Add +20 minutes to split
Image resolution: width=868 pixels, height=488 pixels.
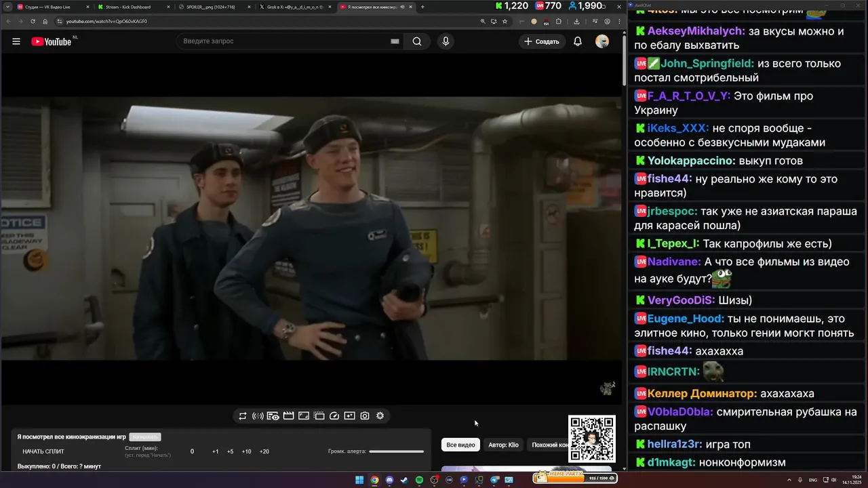point(264,451)
